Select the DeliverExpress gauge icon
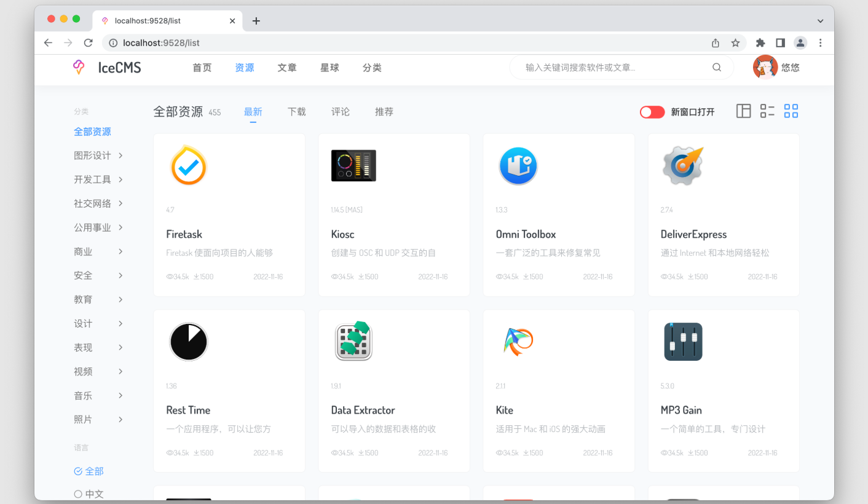This screenshot has width=868, height=504. tap(683, 165)
